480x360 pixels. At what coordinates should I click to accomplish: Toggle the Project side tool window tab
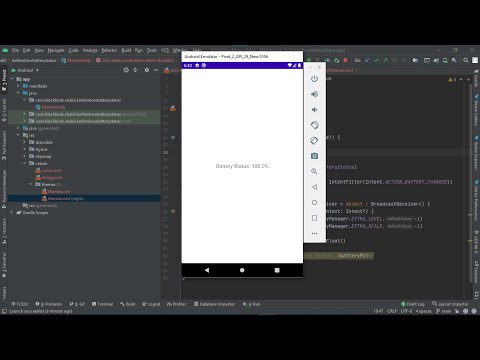pyautogui.click(x=4, y=80)
